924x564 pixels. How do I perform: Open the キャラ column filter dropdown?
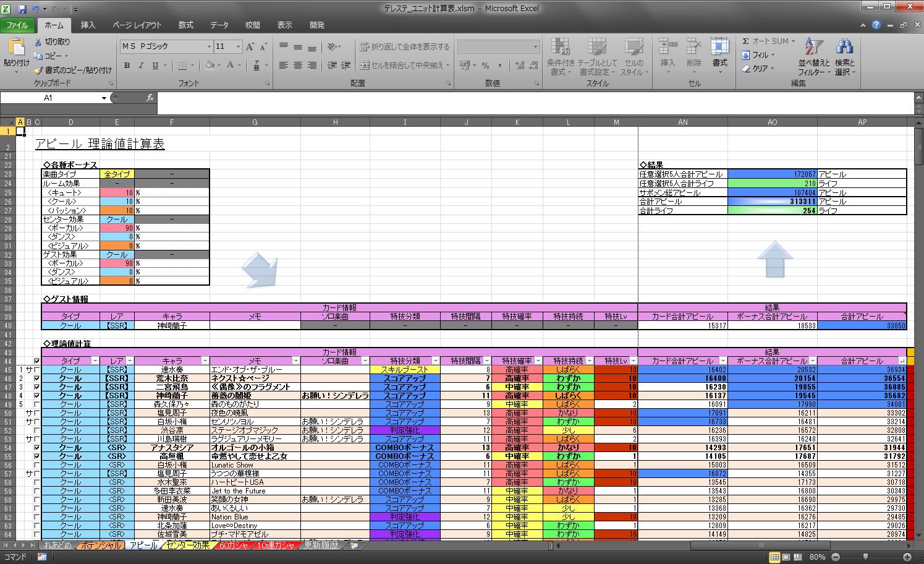pyautogui.click(x=205, y=361)
